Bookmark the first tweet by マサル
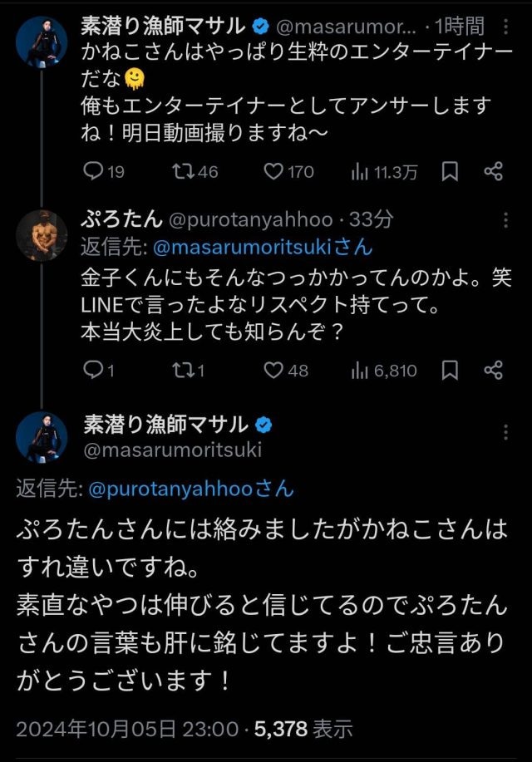This screenshot has height=762, width=532. tap(450, 171)
